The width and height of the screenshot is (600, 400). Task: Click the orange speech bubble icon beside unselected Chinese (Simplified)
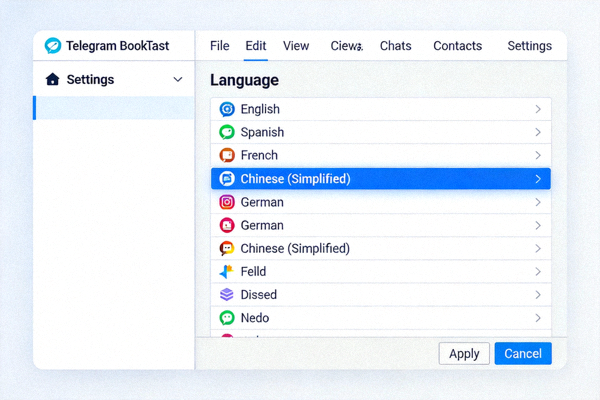pyautogui.click(x=227, y=248)
